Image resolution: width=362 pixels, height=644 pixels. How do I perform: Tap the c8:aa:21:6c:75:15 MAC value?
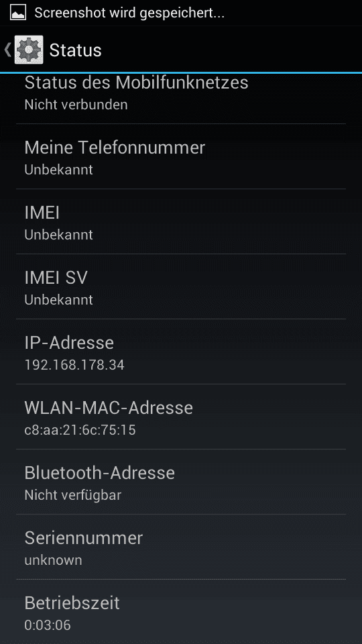coord(80,430)
